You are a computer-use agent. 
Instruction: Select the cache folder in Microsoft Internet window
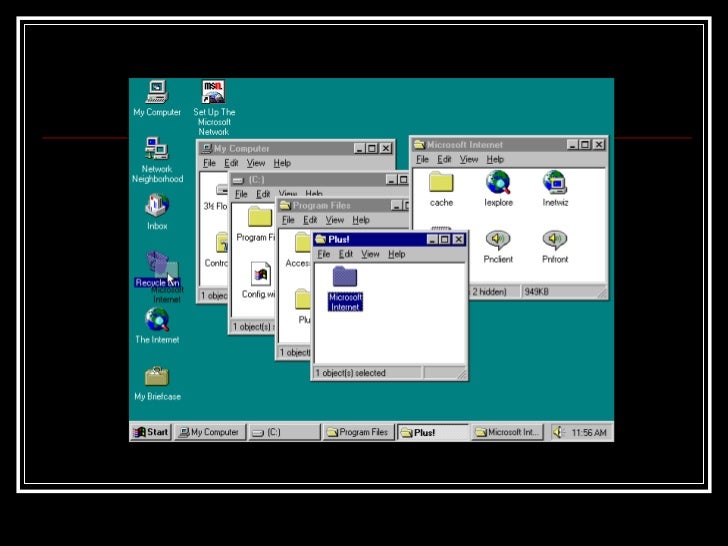441,189
